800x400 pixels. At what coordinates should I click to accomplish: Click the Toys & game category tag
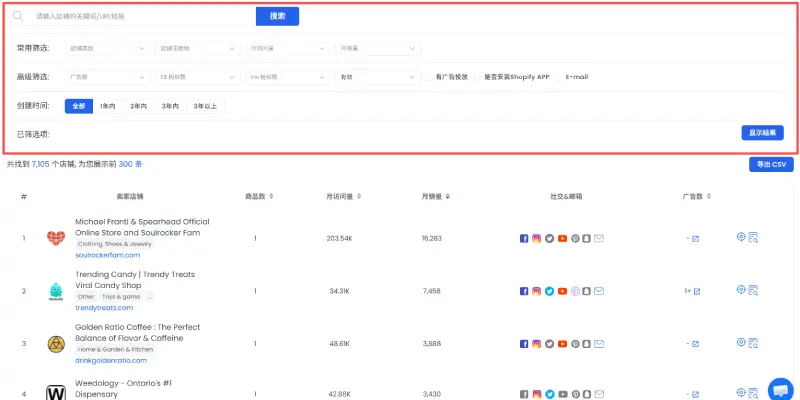click(121, 296)
